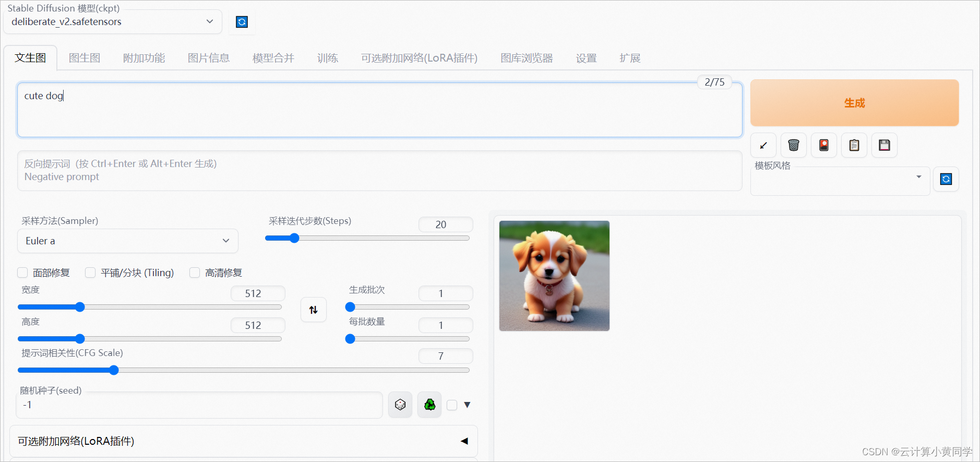This screenshot has height=462, width=980.
Task: Click the 2/75 token counter
Action: coord(714,82)
